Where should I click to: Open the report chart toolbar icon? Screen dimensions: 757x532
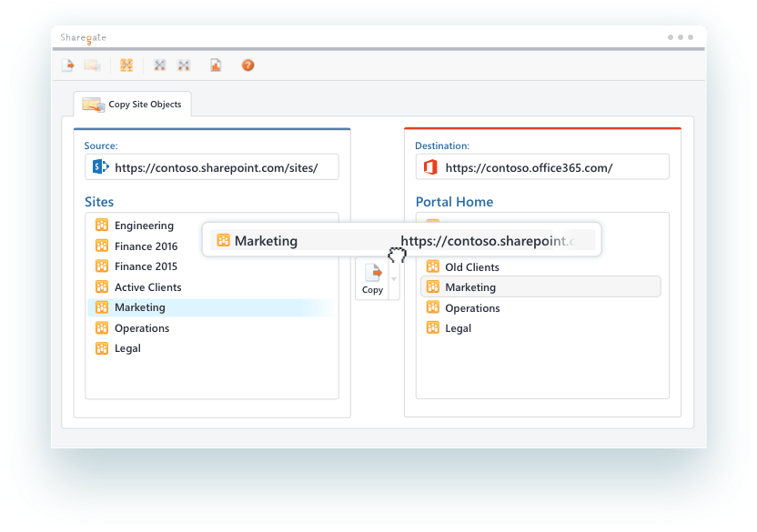216,65
